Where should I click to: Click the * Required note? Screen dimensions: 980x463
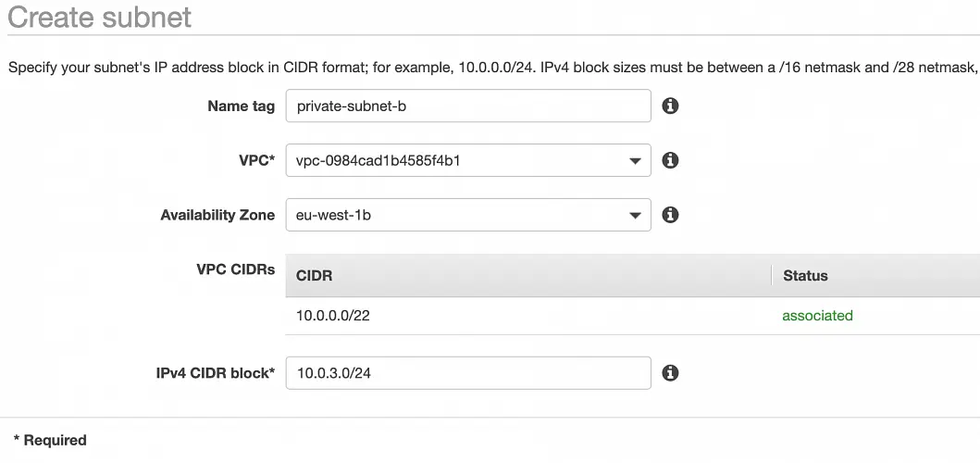coord(50,440)
